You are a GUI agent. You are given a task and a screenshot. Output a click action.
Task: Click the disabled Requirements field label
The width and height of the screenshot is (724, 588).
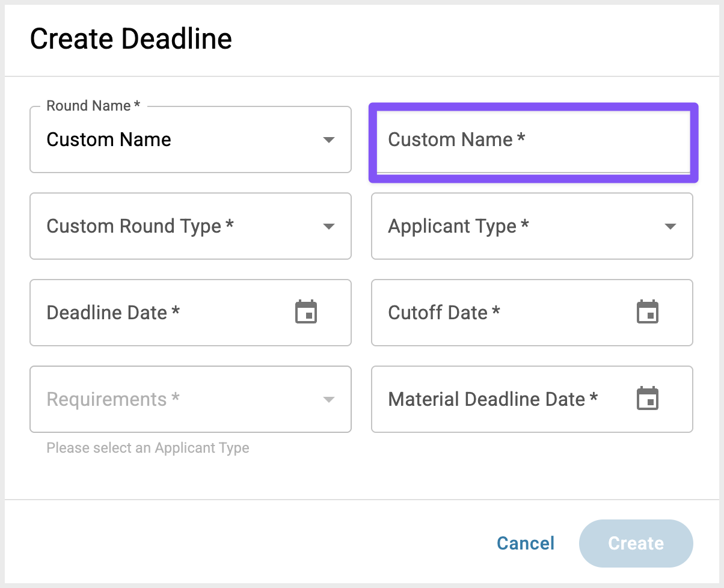click(113, 399)
